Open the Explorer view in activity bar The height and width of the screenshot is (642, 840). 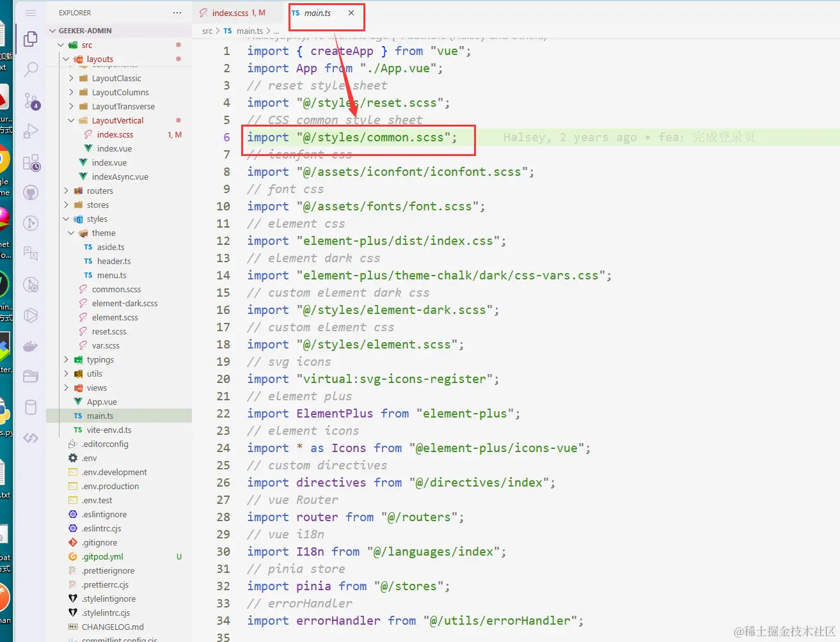31,39
